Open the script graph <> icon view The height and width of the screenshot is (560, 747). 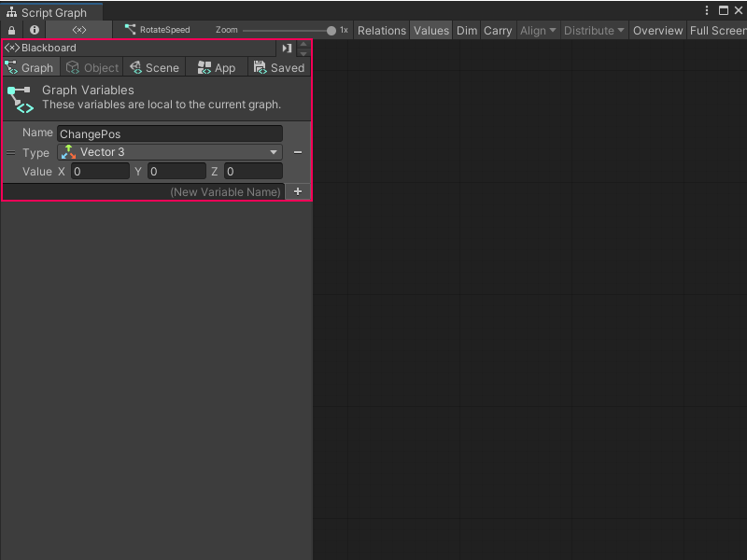(78, 30)
